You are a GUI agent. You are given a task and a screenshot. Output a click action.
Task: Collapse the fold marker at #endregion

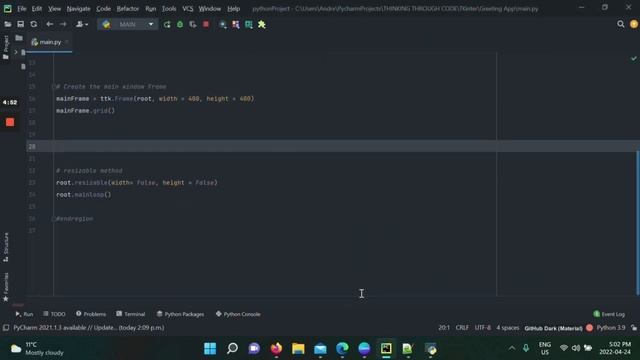(x=53, y=219)
